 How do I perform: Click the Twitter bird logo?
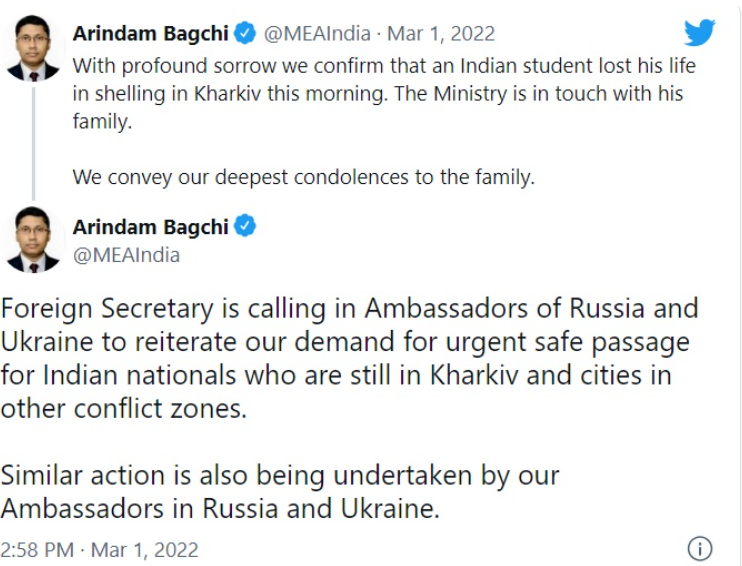tap(699, 33)
